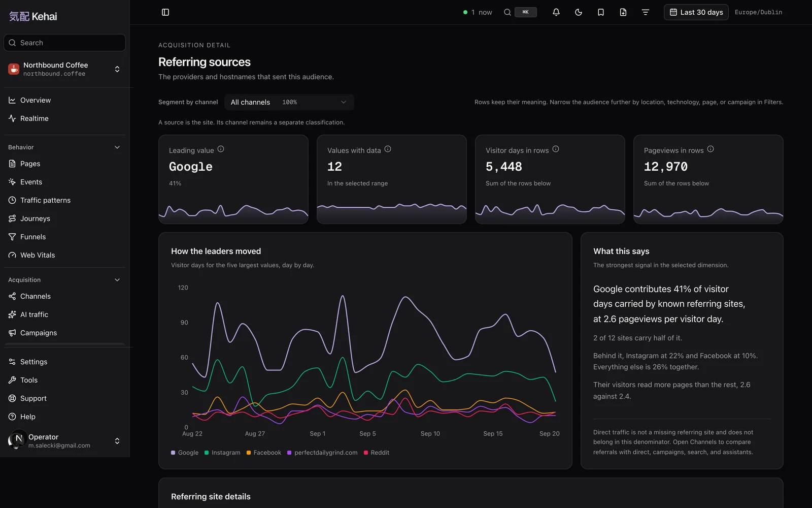Image resolution: width=812 pixels, height=508 pixels.
Task: Go to Overview
Action: tap(64, 100)
